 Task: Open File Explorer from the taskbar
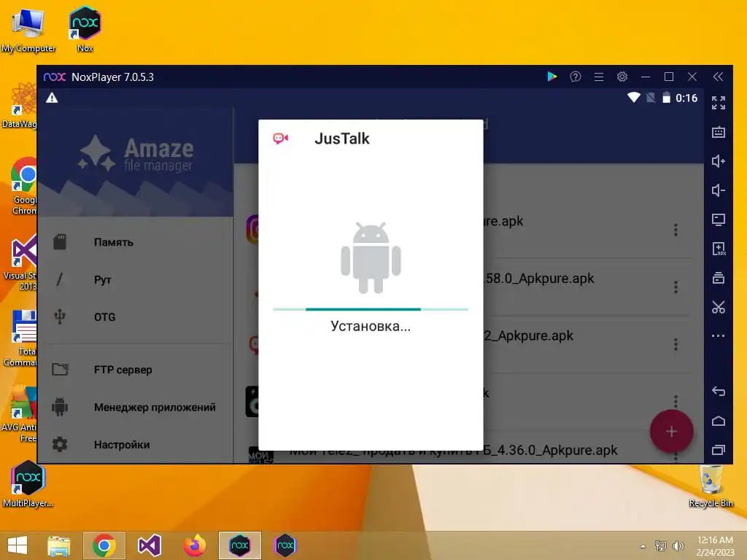click(58, 545)
